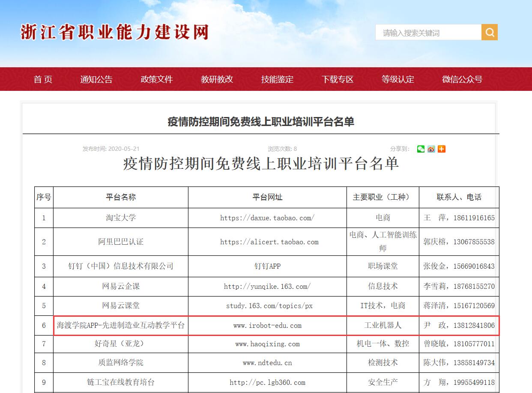Click the www.irobot-edu.com URL
This screenshot has width=532, height=393.
[267, 326]
